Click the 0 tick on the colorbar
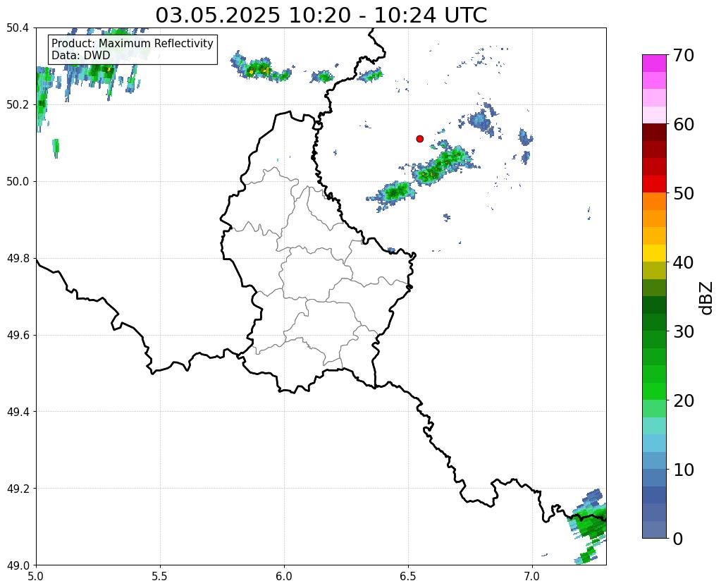 (678, 539)
